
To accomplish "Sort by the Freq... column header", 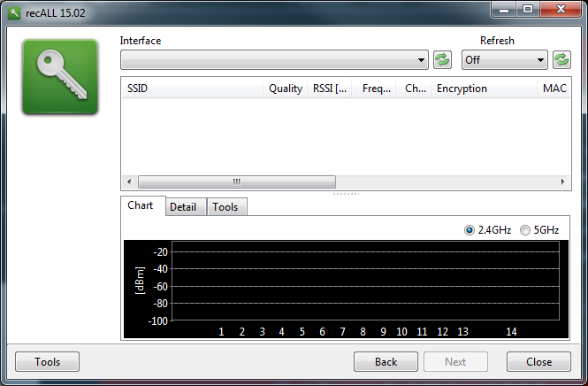I will point(373,89).
